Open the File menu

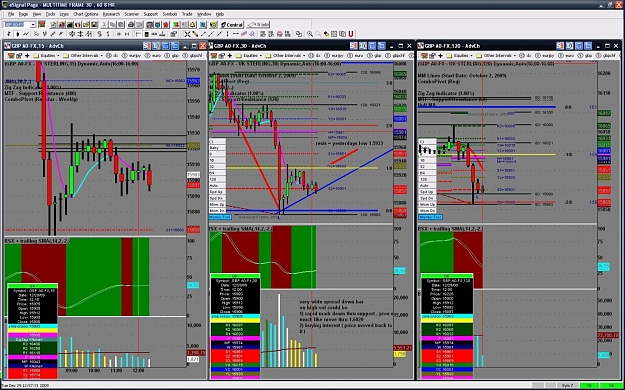(11, 14)
